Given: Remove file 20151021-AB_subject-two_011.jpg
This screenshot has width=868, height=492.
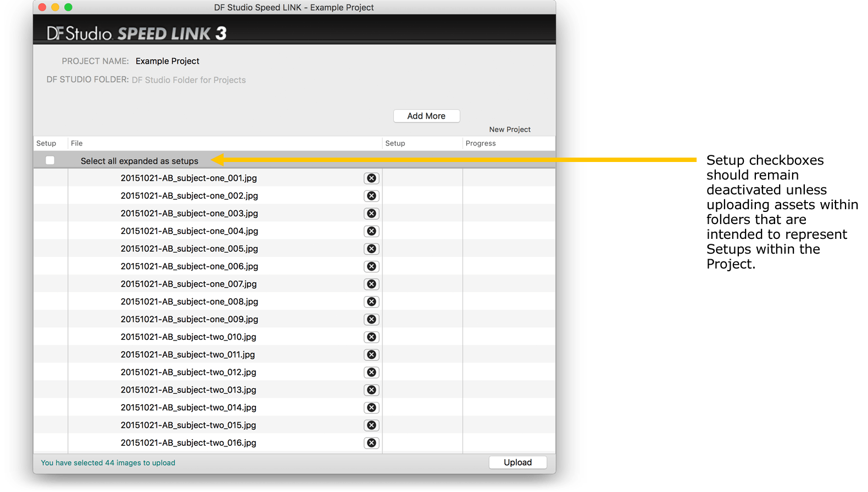Looking at the screenshot, I should [371, 355].
